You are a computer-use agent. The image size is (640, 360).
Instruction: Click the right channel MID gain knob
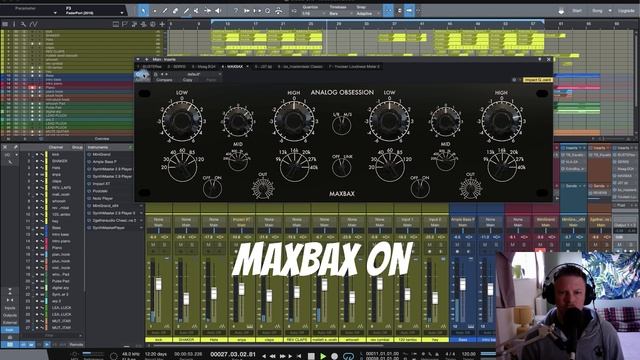(445, 122)
